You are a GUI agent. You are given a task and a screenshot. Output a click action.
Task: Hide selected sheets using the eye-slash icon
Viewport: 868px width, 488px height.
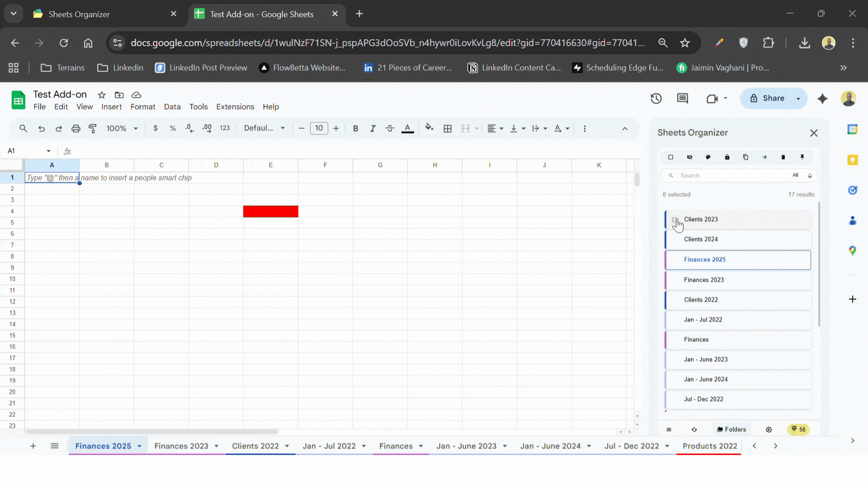pyautogui.click(x=689, y=157)
